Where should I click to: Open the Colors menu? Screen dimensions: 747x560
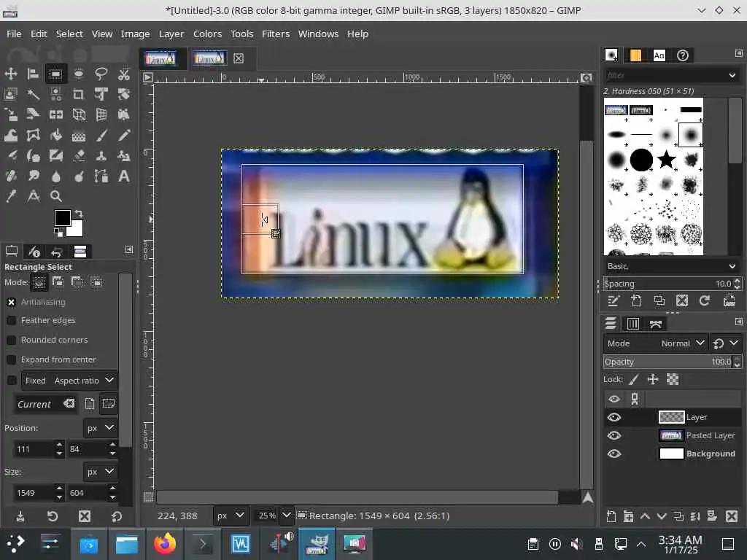207,34
